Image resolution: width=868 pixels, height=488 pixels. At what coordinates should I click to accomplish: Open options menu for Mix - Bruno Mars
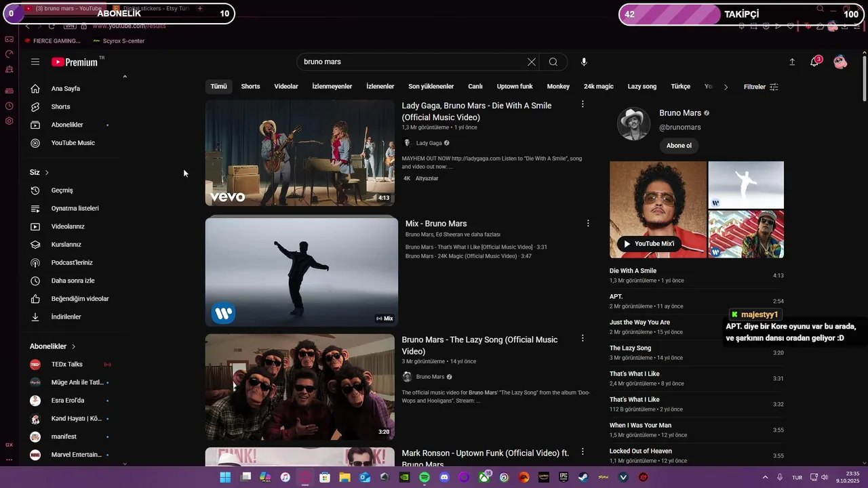pos(588,223)
